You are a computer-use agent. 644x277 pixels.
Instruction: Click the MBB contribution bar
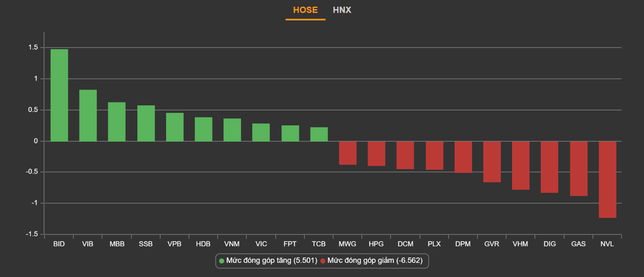pos(117,122)
